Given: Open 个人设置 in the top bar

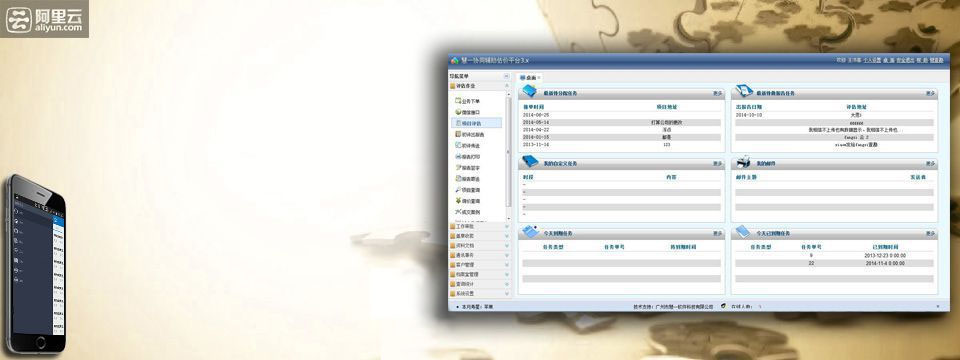Looking at the screenshot, I should [872, 61].
